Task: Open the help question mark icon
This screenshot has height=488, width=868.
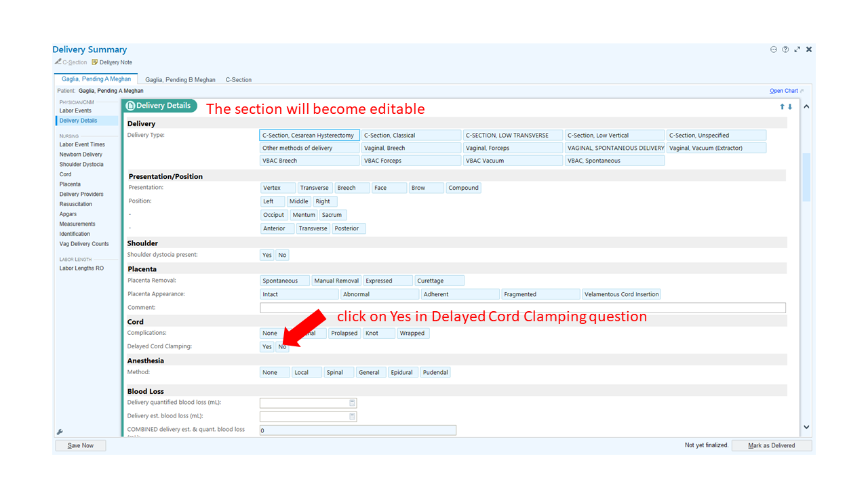Action: [x=785, y=49]
